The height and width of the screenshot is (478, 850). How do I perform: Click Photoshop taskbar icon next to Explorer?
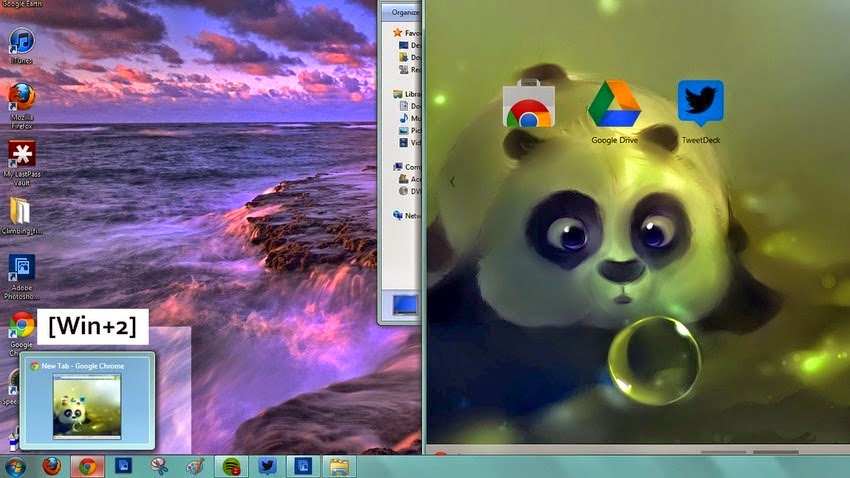coord(303,466)
